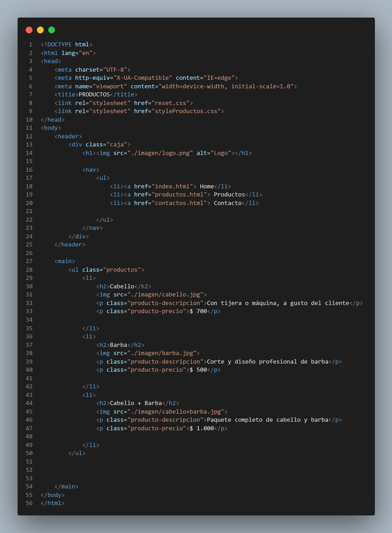Click the "./imagen/barba.jpg" src value

pos(162,353)
